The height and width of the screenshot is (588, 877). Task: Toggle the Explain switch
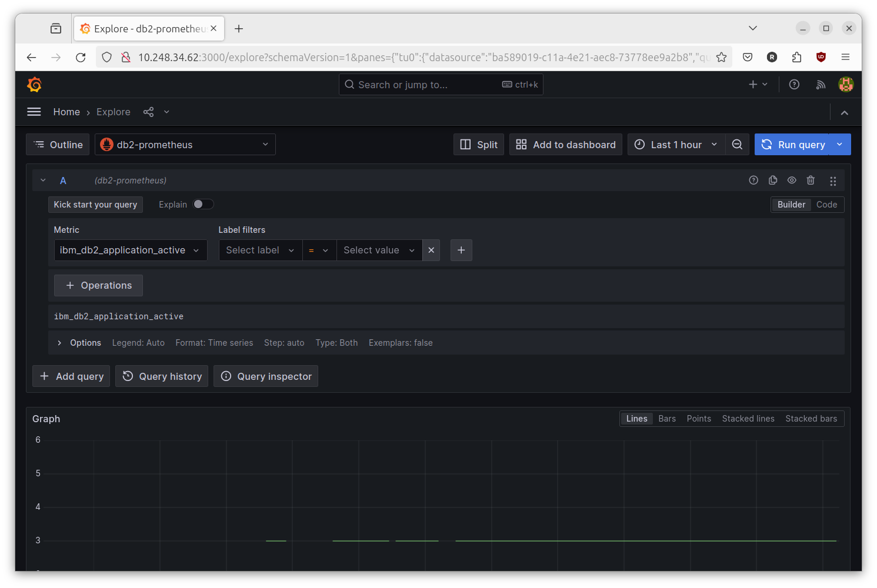(204, 204)
